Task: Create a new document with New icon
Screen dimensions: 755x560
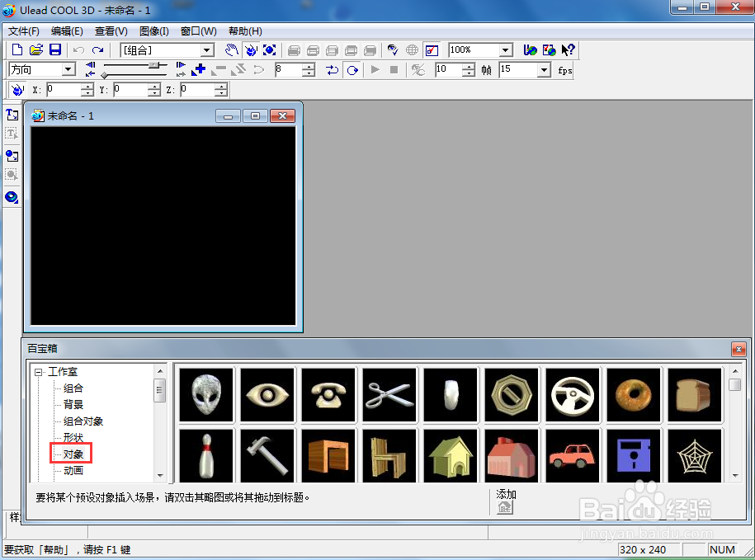Action: coord(17,49)
